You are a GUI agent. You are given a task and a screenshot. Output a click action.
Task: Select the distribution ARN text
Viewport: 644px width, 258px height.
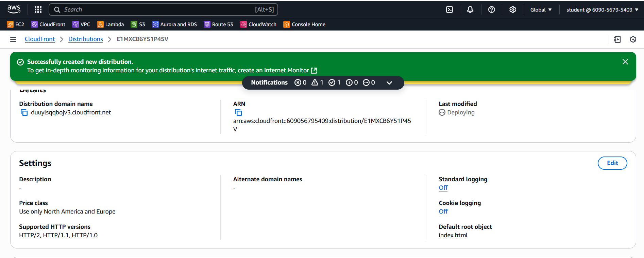point(322,125)
